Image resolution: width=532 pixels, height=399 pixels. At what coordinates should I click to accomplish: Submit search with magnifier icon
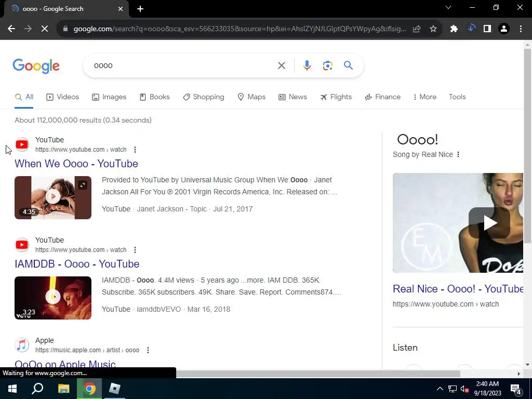click(349, 65)
